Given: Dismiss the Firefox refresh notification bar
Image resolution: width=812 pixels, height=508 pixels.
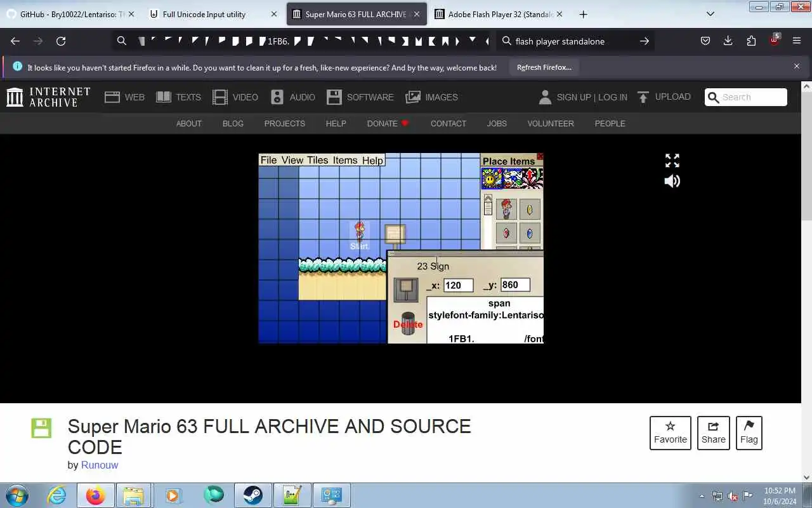Looking at the screenshot, I should [797, 66].
